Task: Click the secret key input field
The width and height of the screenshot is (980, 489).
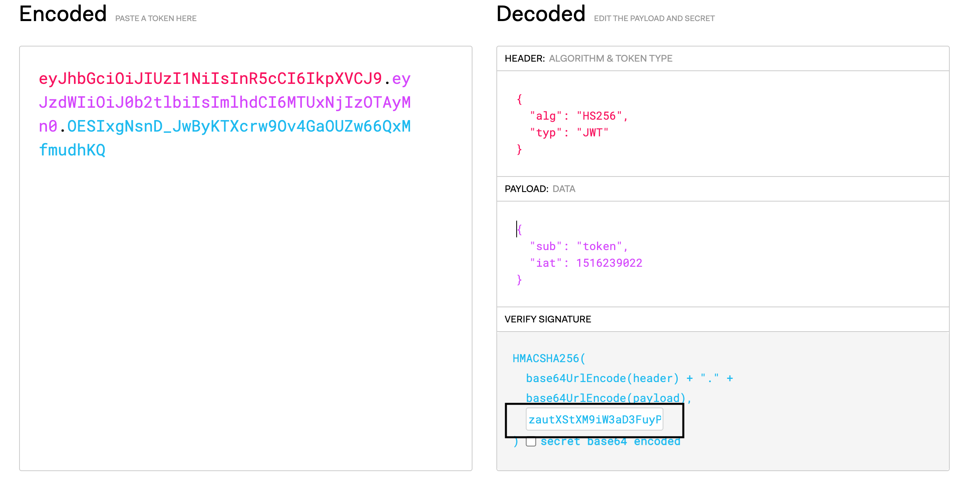Action: (594, 419)
